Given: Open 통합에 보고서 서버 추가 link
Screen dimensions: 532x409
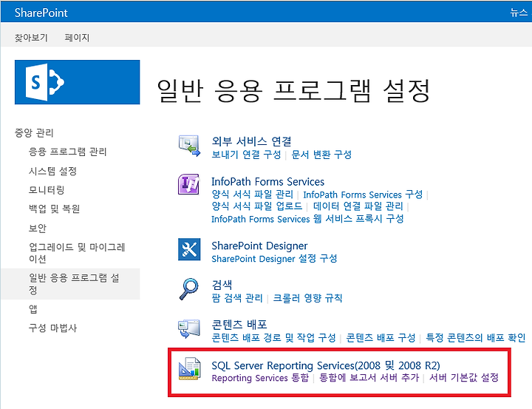Looking at the screenshot, I should tap(369, 378).
